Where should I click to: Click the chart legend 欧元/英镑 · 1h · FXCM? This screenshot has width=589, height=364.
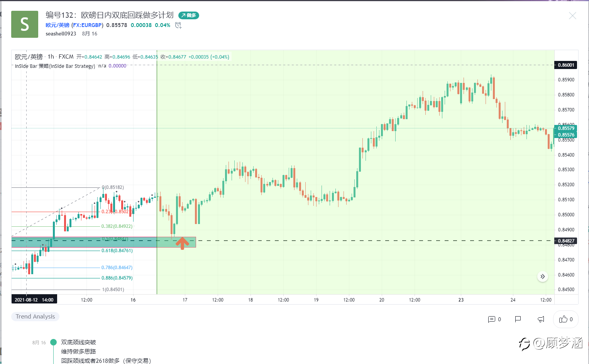click(44, 57)
